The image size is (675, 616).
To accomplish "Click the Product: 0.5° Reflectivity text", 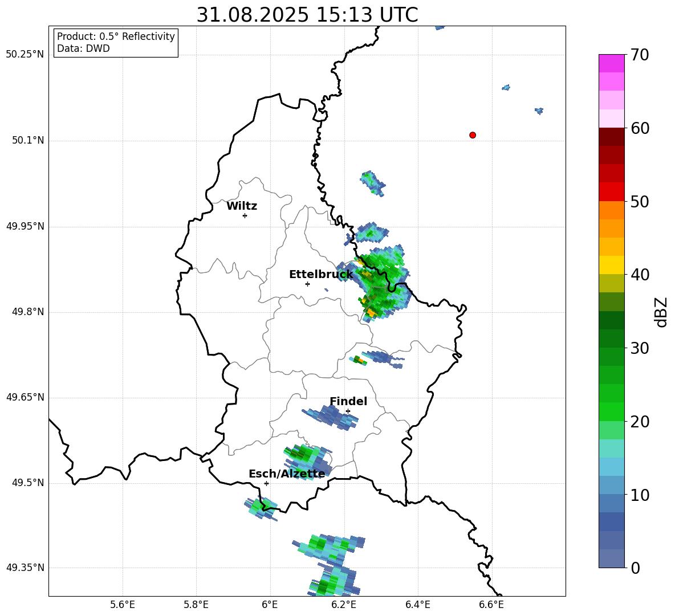I will tap(116, 36).
